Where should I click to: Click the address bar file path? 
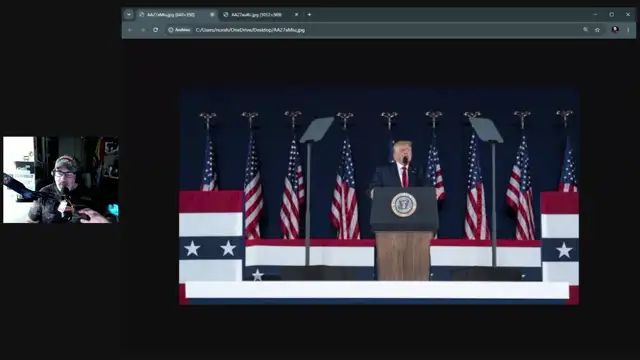click(x=250, y=30)
